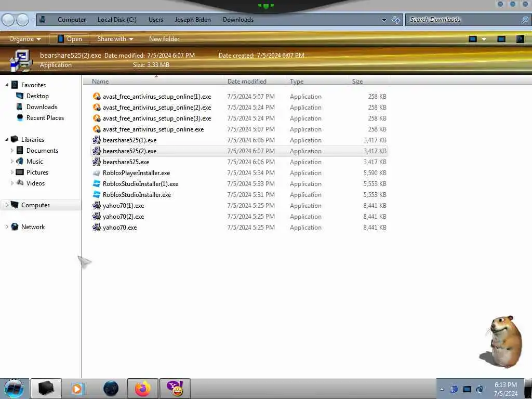Click the Open toolbar button
Image resolution: width=532 pixels, height=399 pixels.
70,39
